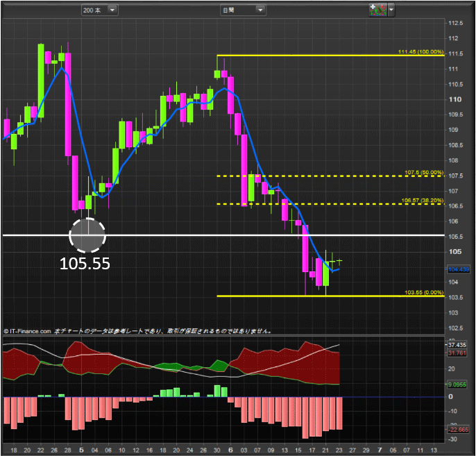Image resolution: width=476 pixels, height=456 pixels.
Task: Expand the arrow beside the indicator icon
Action: click(391, 10)
